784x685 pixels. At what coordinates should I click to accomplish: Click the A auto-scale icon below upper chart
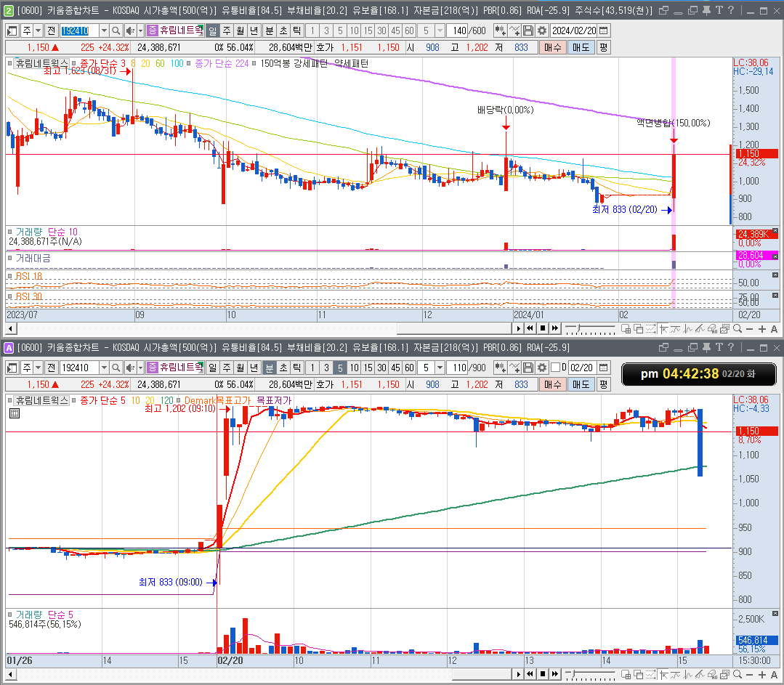[774, 329]
